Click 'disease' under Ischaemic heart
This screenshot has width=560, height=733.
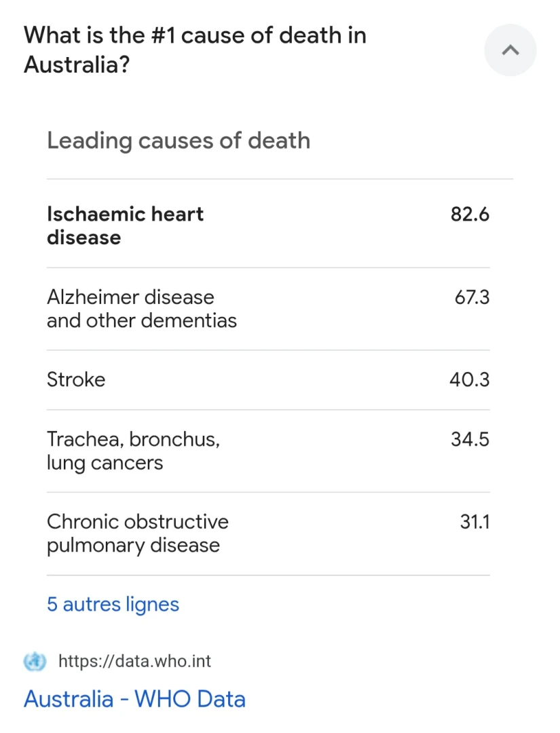click(x=84, y=238)
